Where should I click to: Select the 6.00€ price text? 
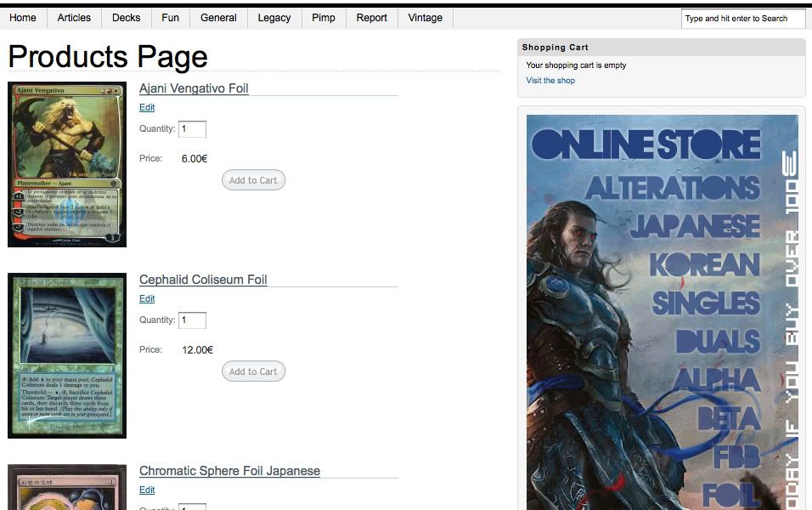195,159
